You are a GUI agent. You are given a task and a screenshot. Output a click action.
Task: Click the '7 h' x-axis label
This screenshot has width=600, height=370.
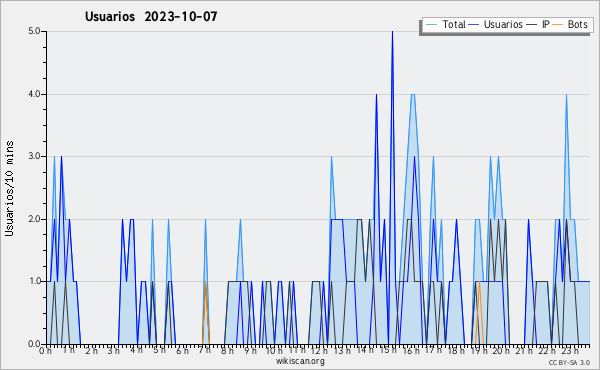205,350
